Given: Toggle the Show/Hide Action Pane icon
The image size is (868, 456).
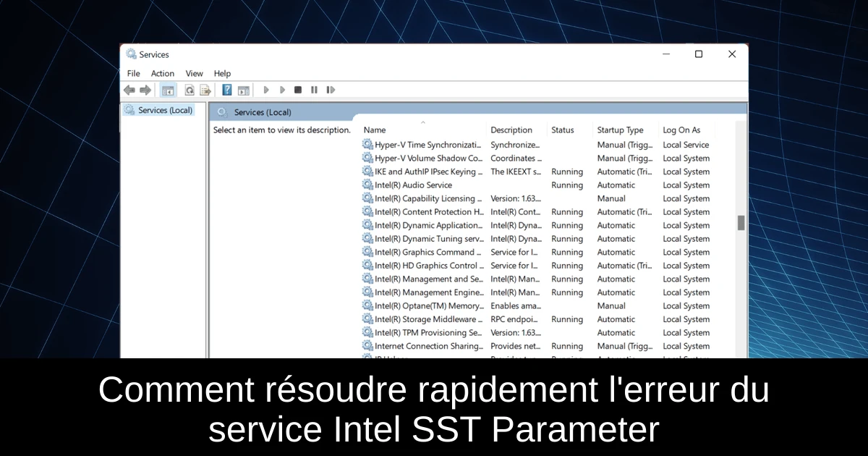Looking at the screenshot, I should click(x=244, y=90).
